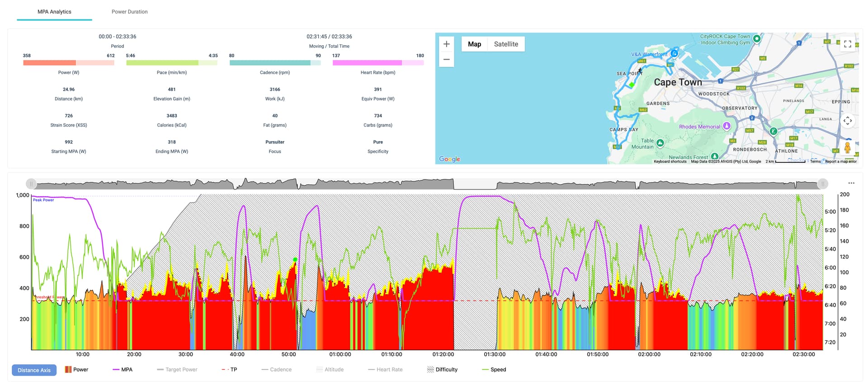
Task: Enable the Heart Rate chart series
Action: (385, 370)
